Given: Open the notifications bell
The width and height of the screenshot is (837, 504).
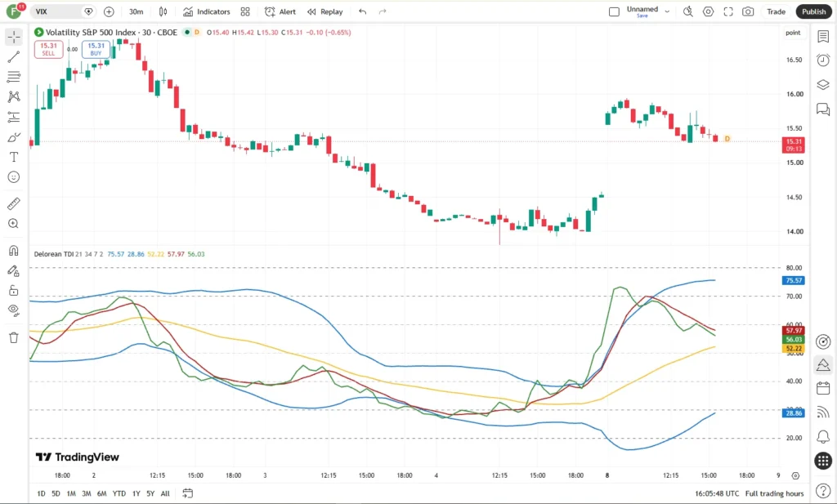Looking at the screenshot, I should 823,437.
